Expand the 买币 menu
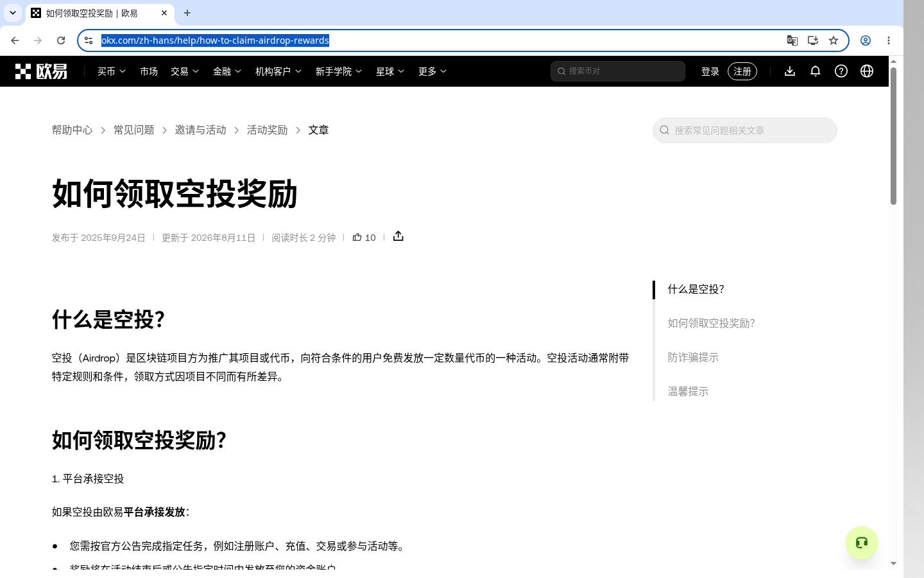Screen dimensions: 924x578 tap(112, 71)
